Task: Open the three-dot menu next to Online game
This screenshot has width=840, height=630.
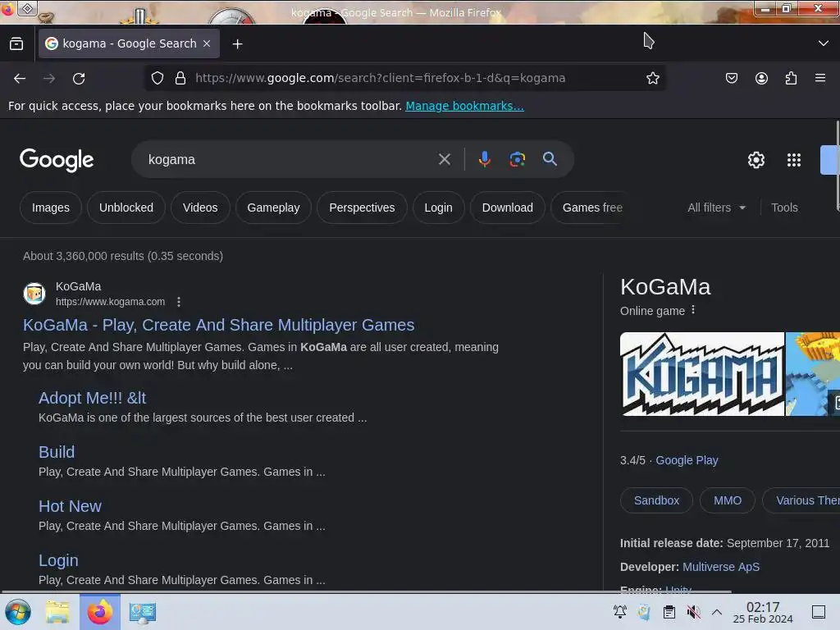Action: click(x=693, y=310)
